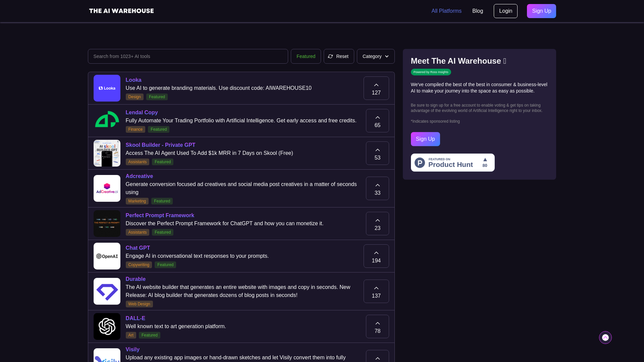Click the Durable diamond logo
644x362 pixels.
click(x=107, y=291)
